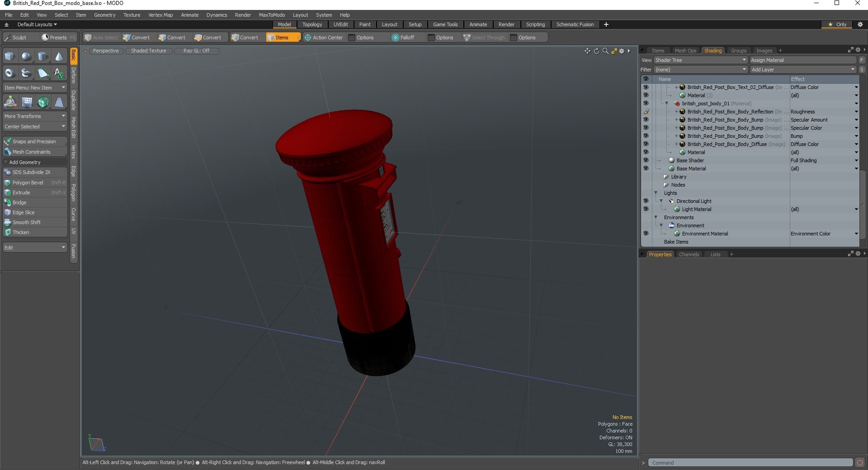868x470 pixels.
Task: Click viewport zoom magnifier icon
Action: 605,51
